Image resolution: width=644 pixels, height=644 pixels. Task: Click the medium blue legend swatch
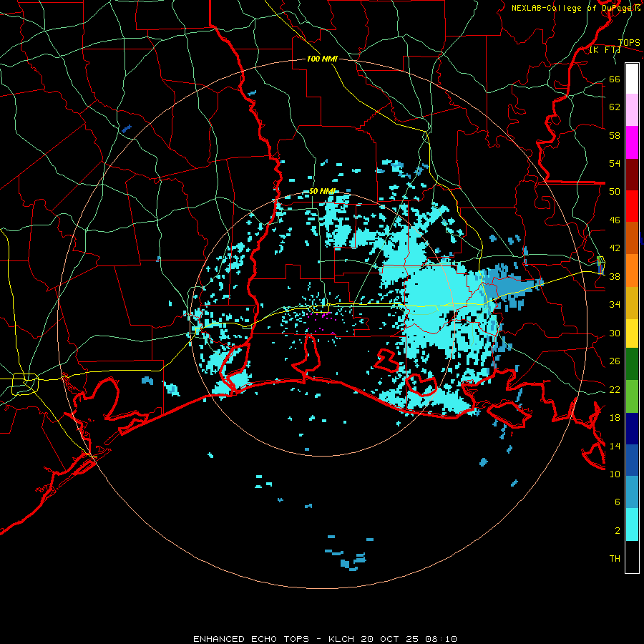click(x=632, y=460)
